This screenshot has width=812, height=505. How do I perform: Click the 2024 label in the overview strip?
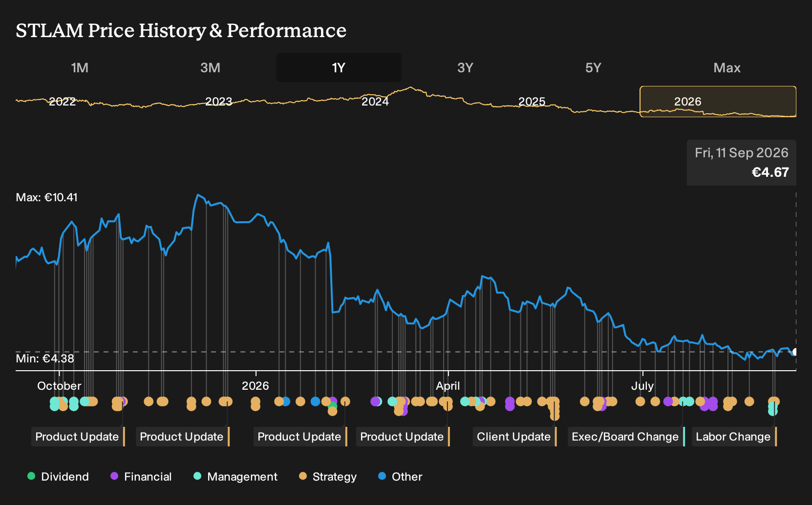375,102
